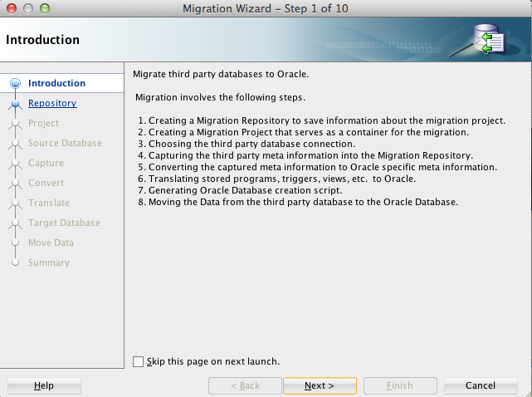Select the Convert step

pyautogui.click(x=46, y=183)
